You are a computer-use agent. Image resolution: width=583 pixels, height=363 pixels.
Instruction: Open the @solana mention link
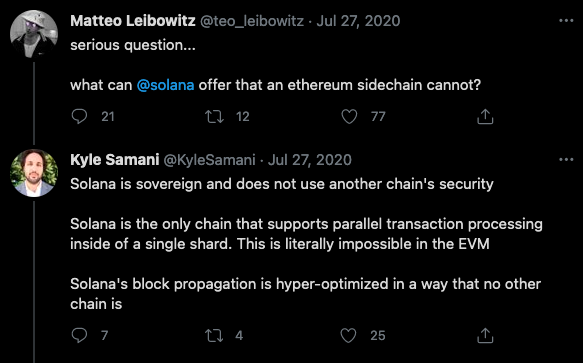(165, 85)
